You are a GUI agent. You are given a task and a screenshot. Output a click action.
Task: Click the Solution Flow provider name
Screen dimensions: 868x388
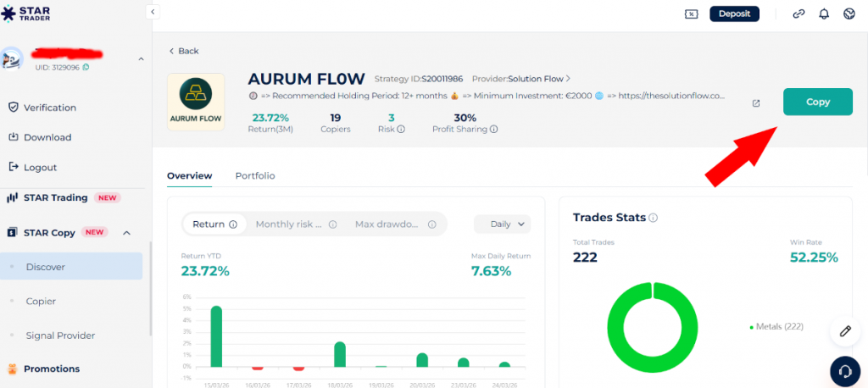[536, 79]
